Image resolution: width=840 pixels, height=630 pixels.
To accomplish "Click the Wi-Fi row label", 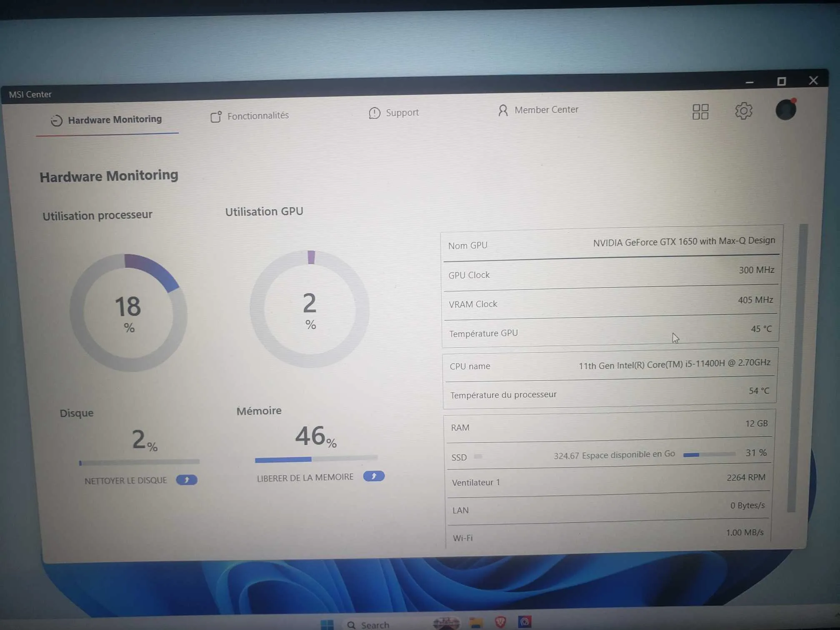I will pyautogui.click(x=463, y=538).
